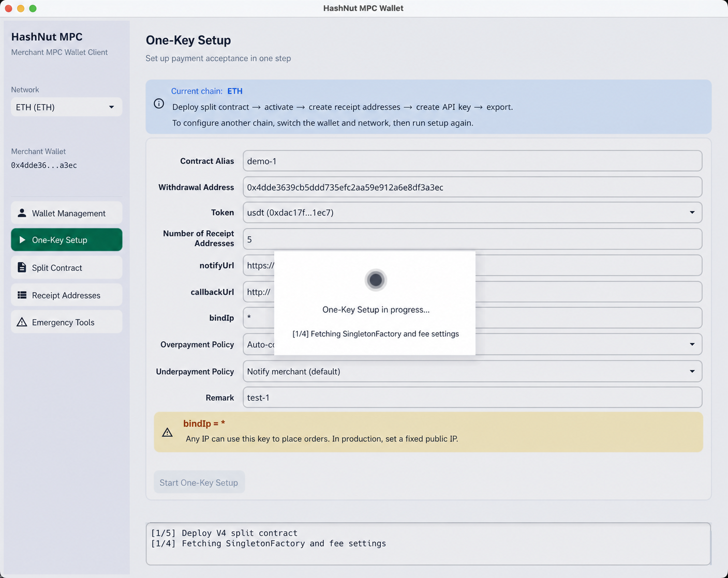Click the play triangle icon on One-Key Setup
The height and width of the screenshot is (578, 728).
22,240
